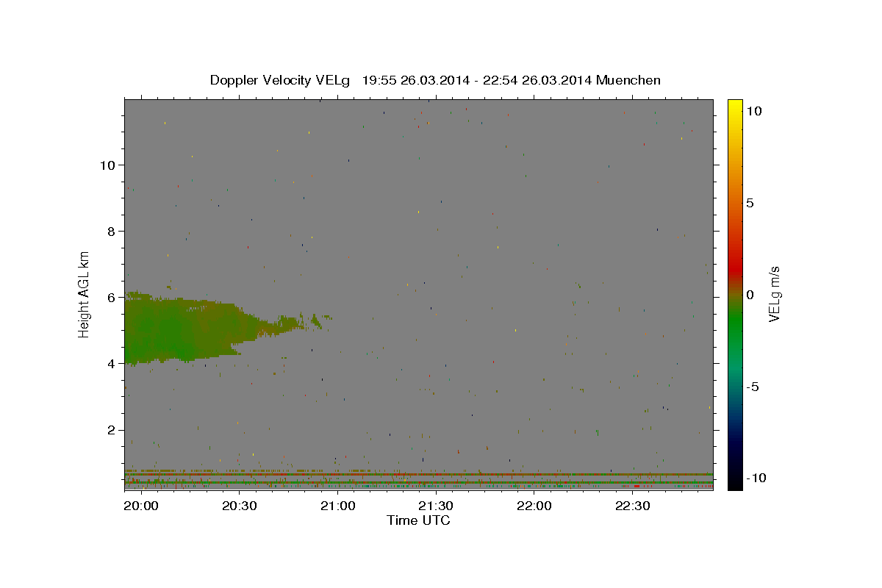Click the height tick label 8
The height and width of the screenshot is (588, 882).
coord(112,231)
